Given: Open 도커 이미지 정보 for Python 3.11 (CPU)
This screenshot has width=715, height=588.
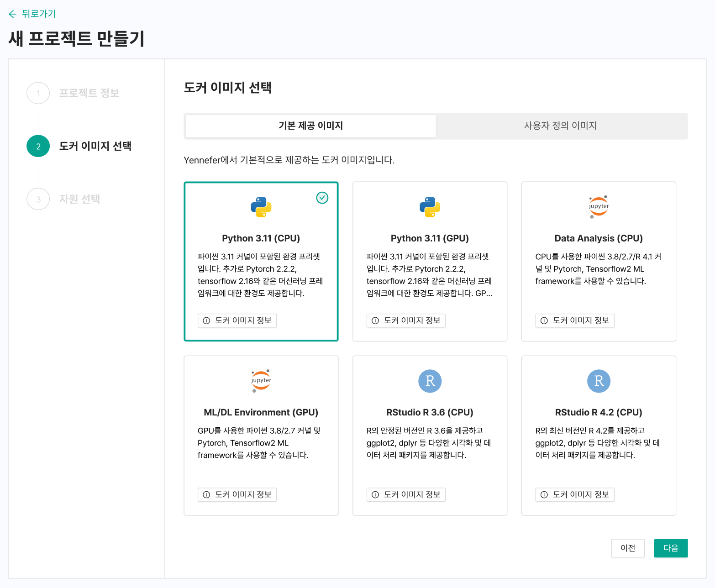Looking at the screenshot, I should tap(237, 320).
